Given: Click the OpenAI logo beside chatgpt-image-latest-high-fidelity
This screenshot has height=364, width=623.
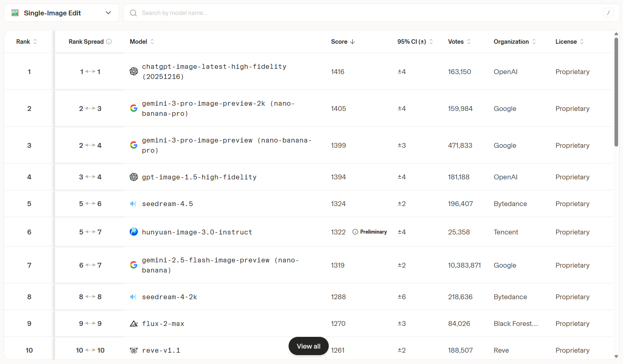Looking at the screenshot, I should [x=134, y=71].
